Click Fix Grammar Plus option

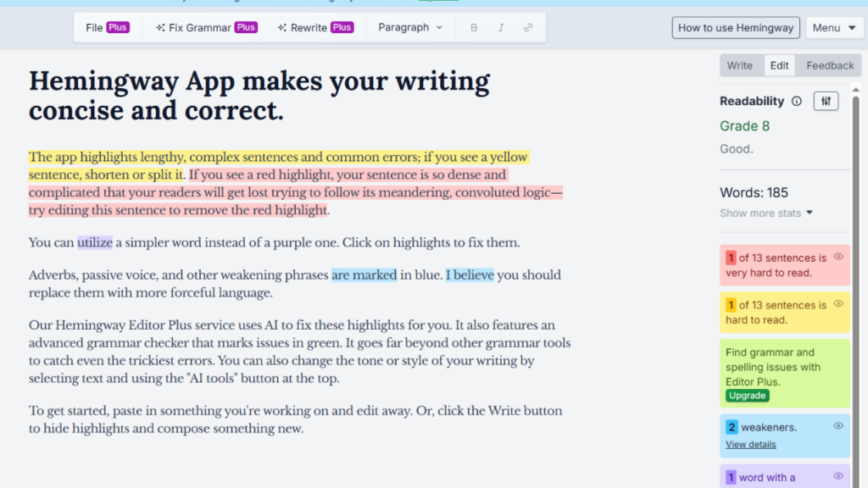click(207, 28)
